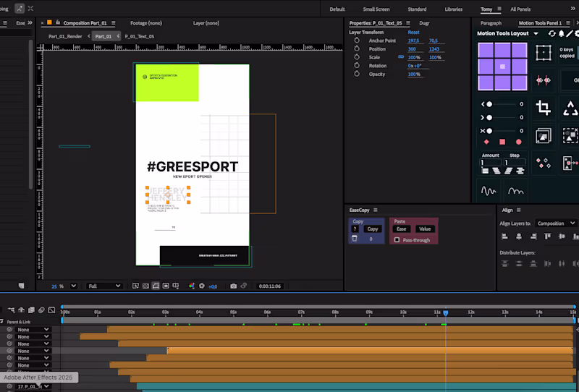Viewport: 579px width, 392px height.
Task: Click the pencil edit icon in Motion Tools header
Action: pos(570,33)
